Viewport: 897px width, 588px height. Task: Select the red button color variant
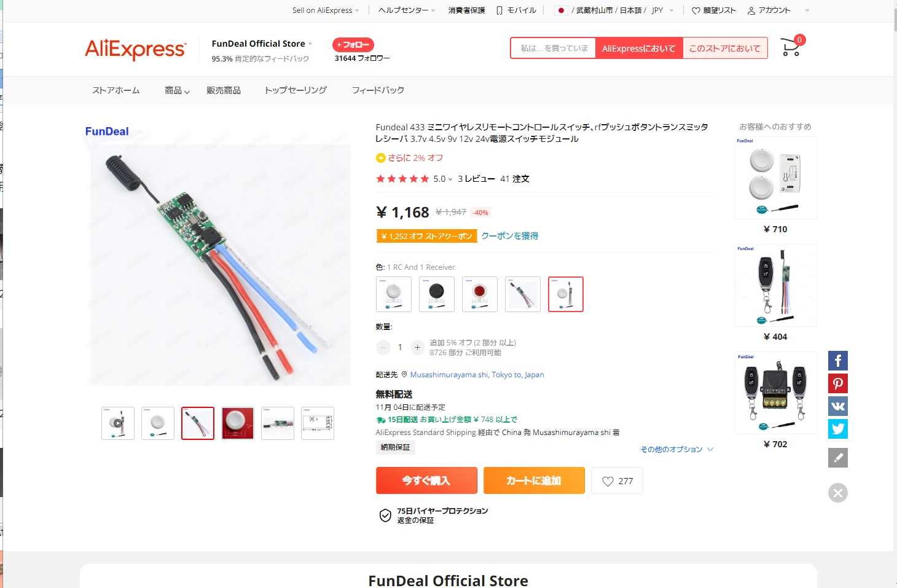[480, 294]
